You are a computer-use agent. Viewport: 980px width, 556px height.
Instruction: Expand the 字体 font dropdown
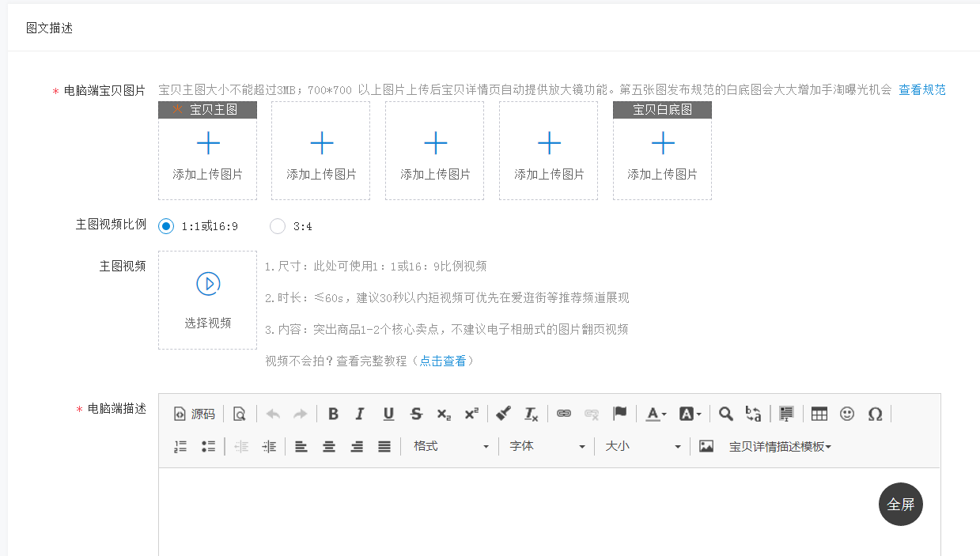point(547,446)
